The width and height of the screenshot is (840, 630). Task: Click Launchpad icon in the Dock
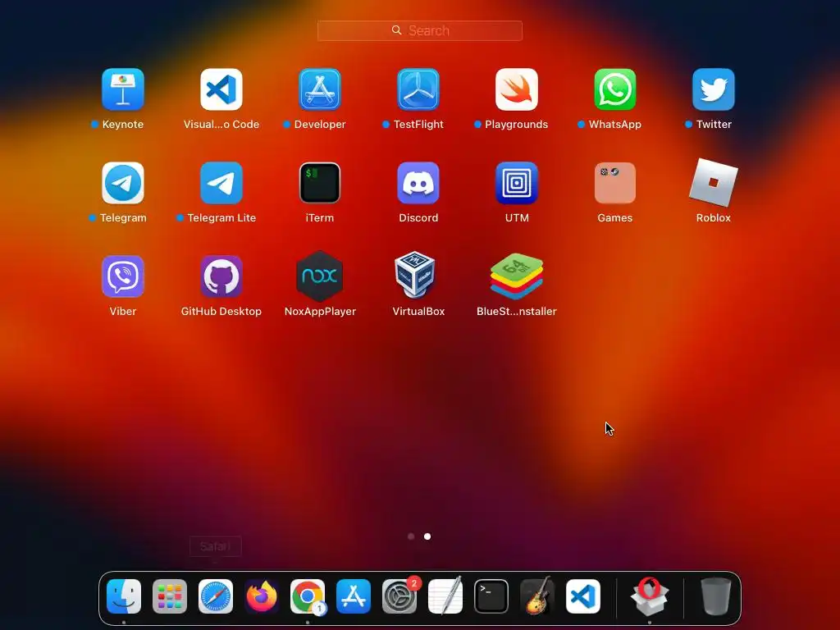pos(170,596)
